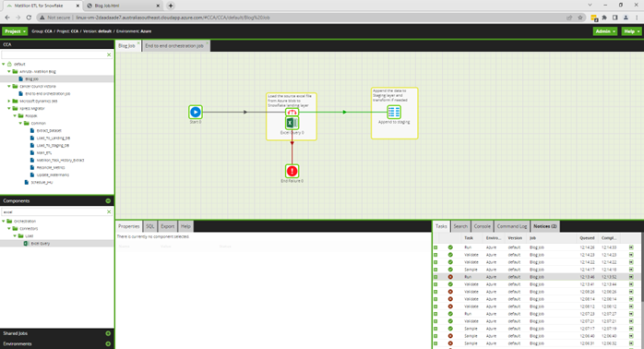Click the browser back arrow
Screen dimensions: 644x349
[x=7, y=18]
